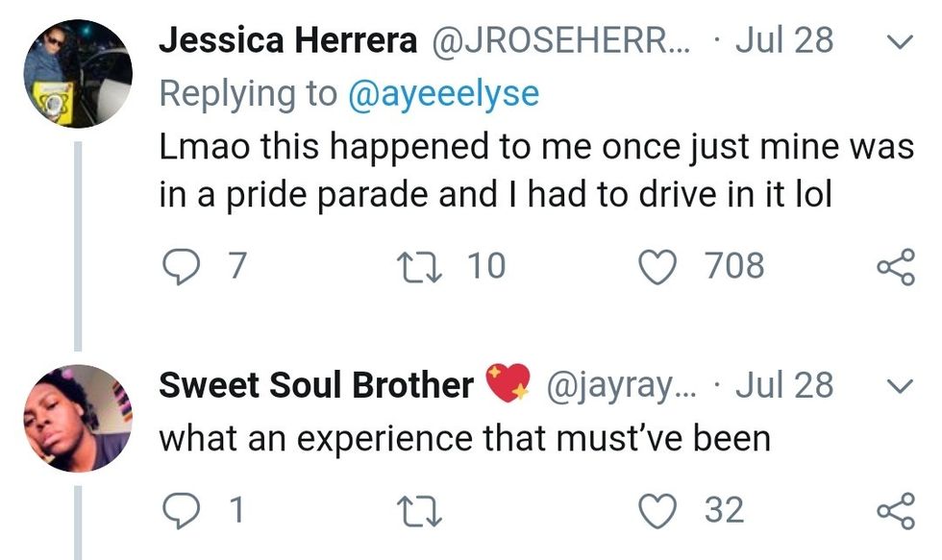Open the pride parade tweet text
This screenshot has width=942, height=560.
534,170
